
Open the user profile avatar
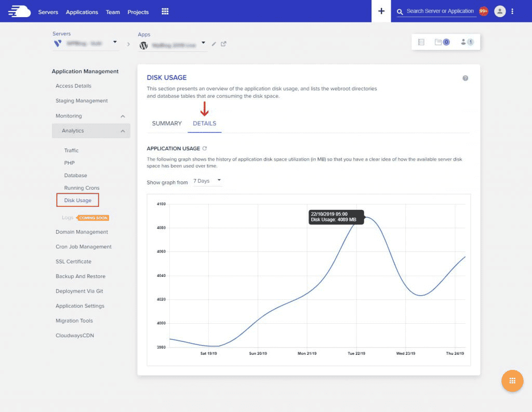tap(499, 11)
